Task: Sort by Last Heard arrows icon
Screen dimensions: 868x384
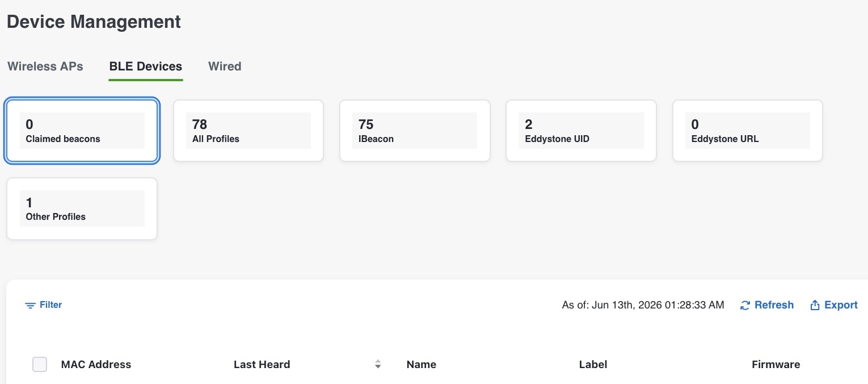Action: (x=378, y=365)
